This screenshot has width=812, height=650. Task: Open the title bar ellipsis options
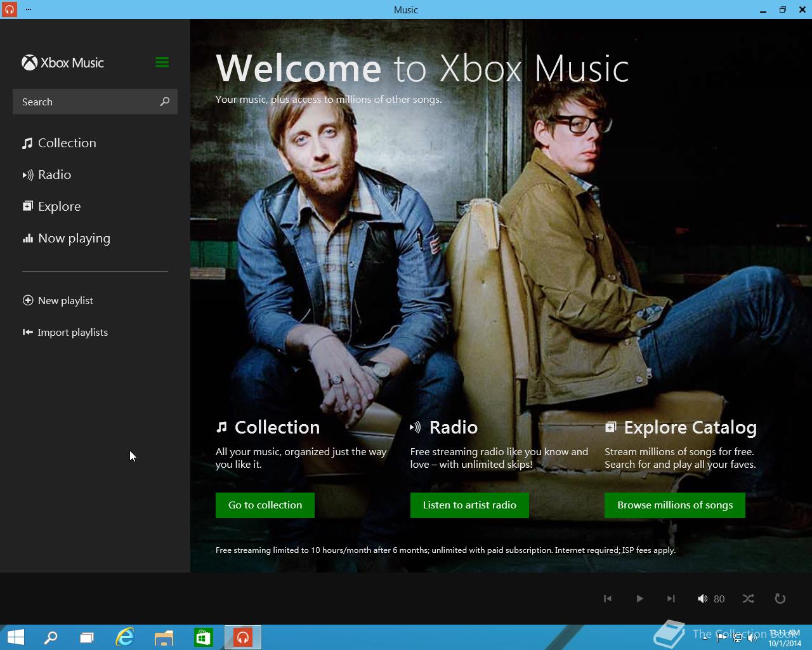click(29, 10)
